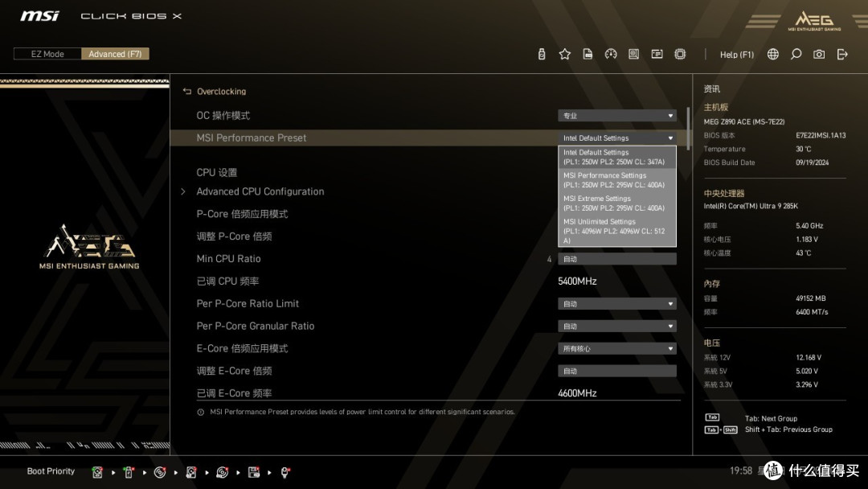This screenshot has width=868, height=489.
Task: Open E-Core 倍频应用模式 dropdown
Action: click(x=617, y=349)
